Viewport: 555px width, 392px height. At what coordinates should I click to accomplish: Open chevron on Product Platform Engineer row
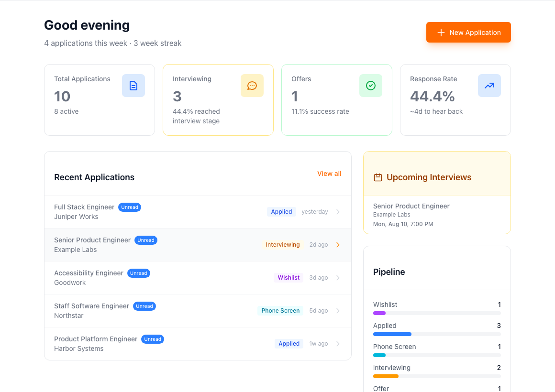click(x=338, y=344)
